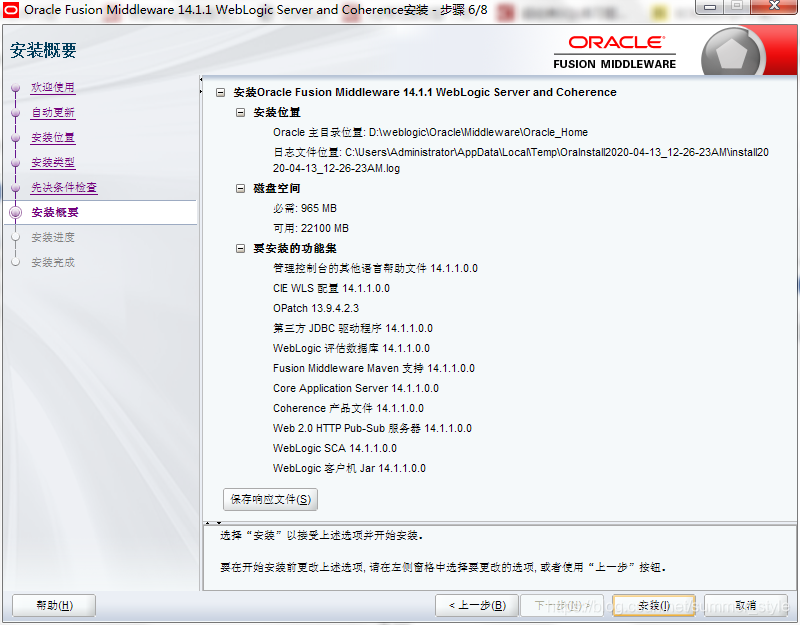
Task: Click the 欢迎使用 step bullet icon
Action: click(16, 88)
